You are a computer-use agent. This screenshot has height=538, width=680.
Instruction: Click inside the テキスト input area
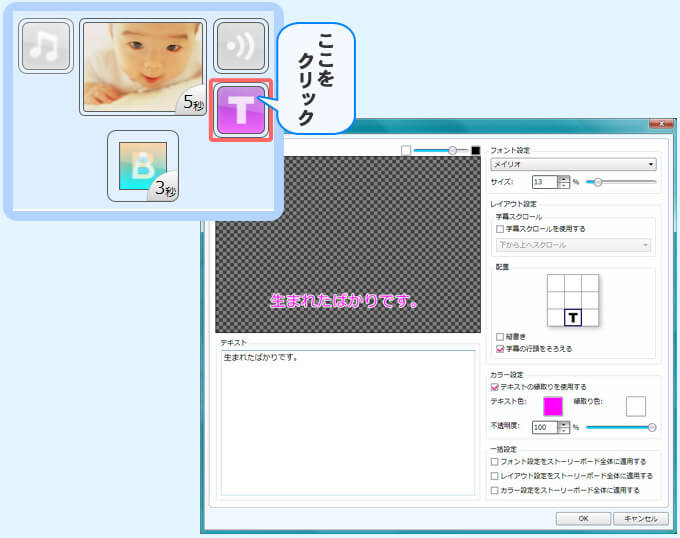pyautogui.click(x=348, y=420)
